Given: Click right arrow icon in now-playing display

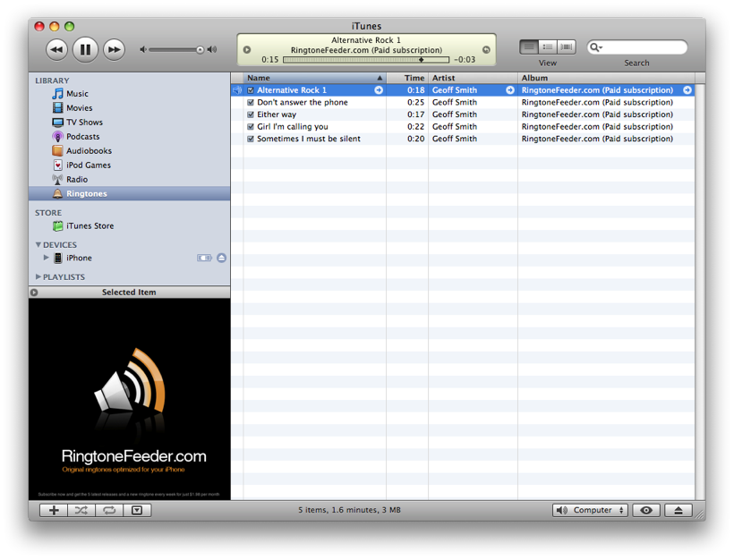Looking at the screenshot, I should click(486, 49).
